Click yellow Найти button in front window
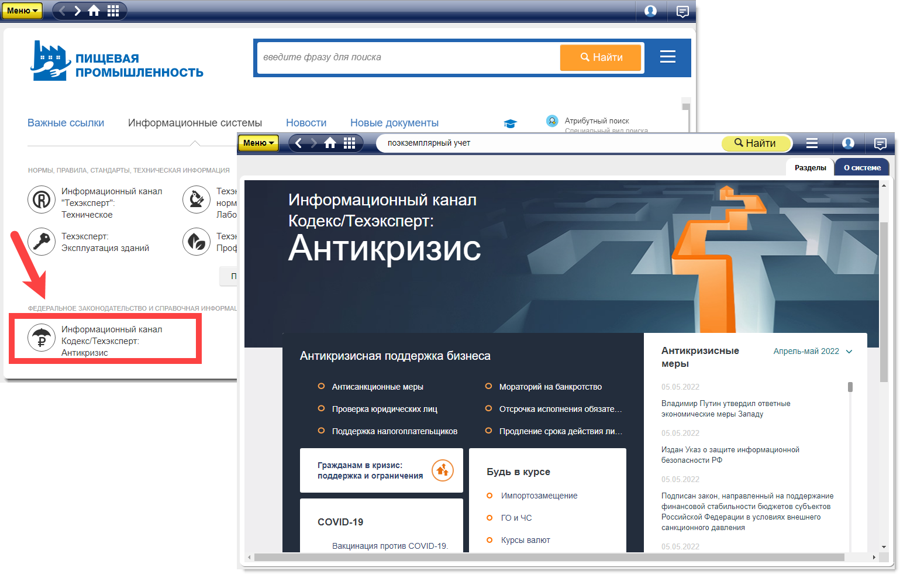The image size is (924, 588). [x=756, y=143]
